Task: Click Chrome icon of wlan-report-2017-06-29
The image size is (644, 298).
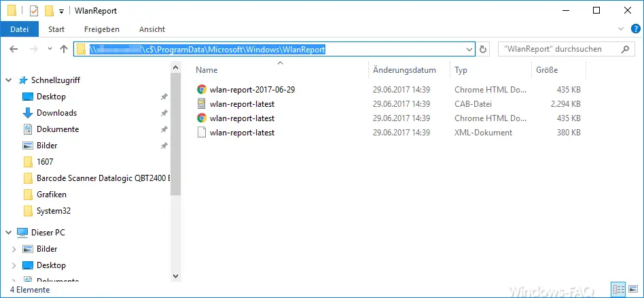Action: [x=201, y=89]
